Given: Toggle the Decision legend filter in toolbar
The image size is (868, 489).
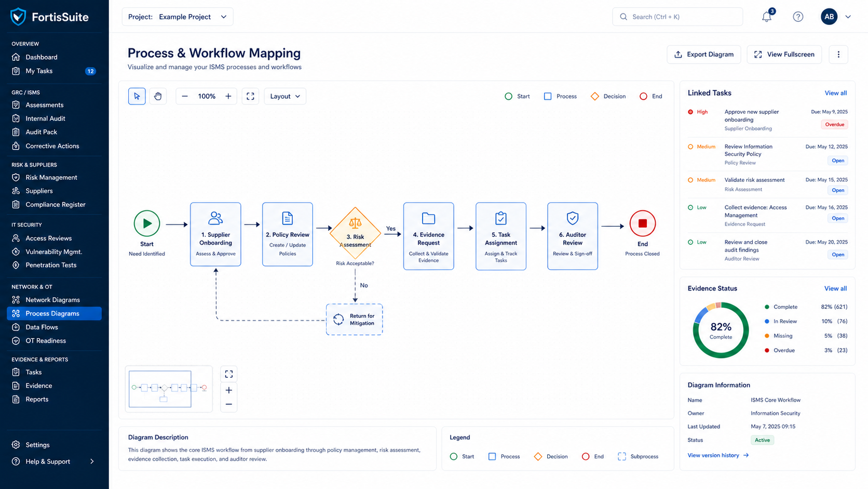Looking at the screenshot, I should click(608, 96).
